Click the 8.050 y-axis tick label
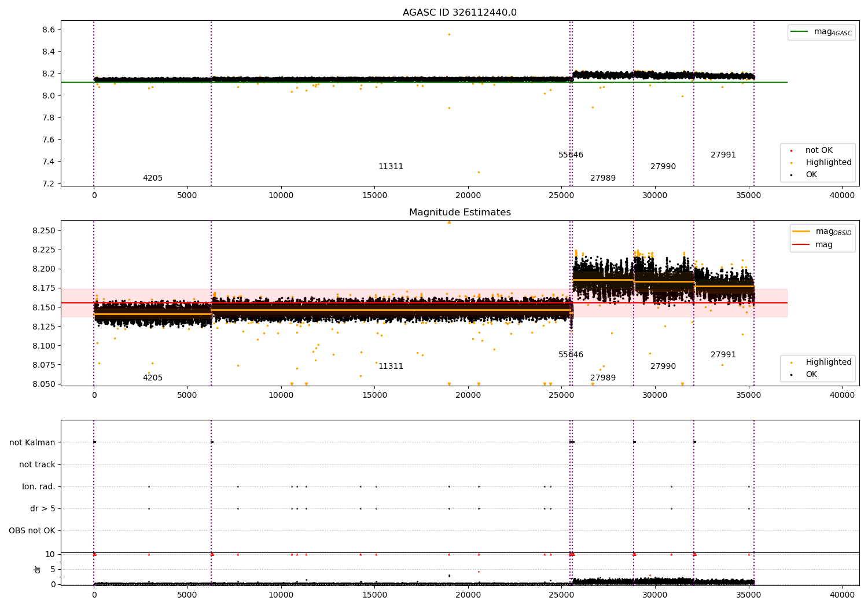This screenshot has width=868, height=608. coord(45,384)
